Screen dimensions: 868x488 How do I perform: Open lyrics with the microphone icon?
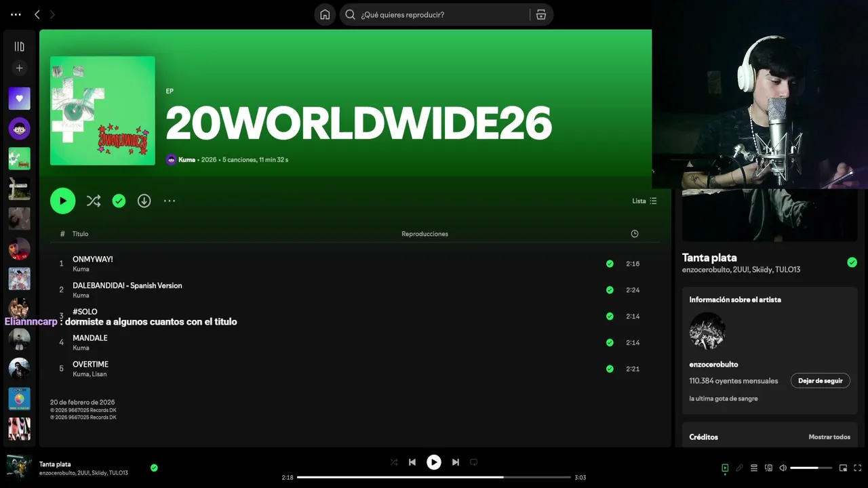[739, 468]
